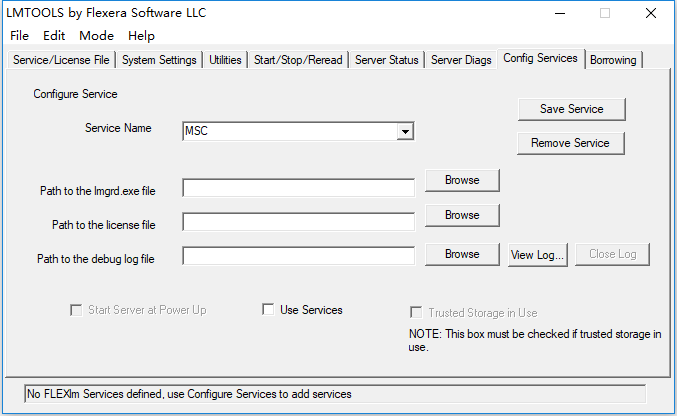
Task: Switch to the System Settings tab
Action: pyautogui.click(x=159, y=60)
